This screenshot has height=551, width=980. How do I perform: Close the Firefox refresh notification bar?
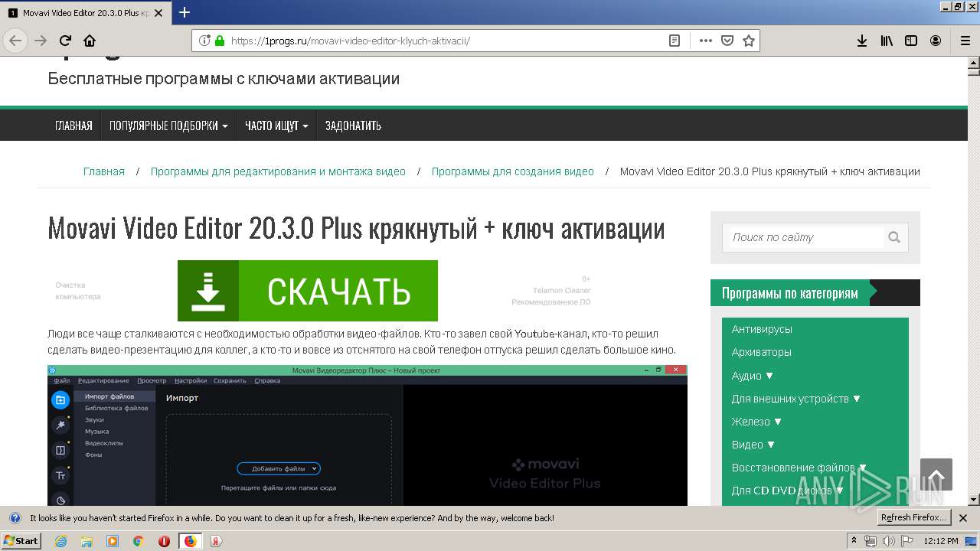pos(963,518)
